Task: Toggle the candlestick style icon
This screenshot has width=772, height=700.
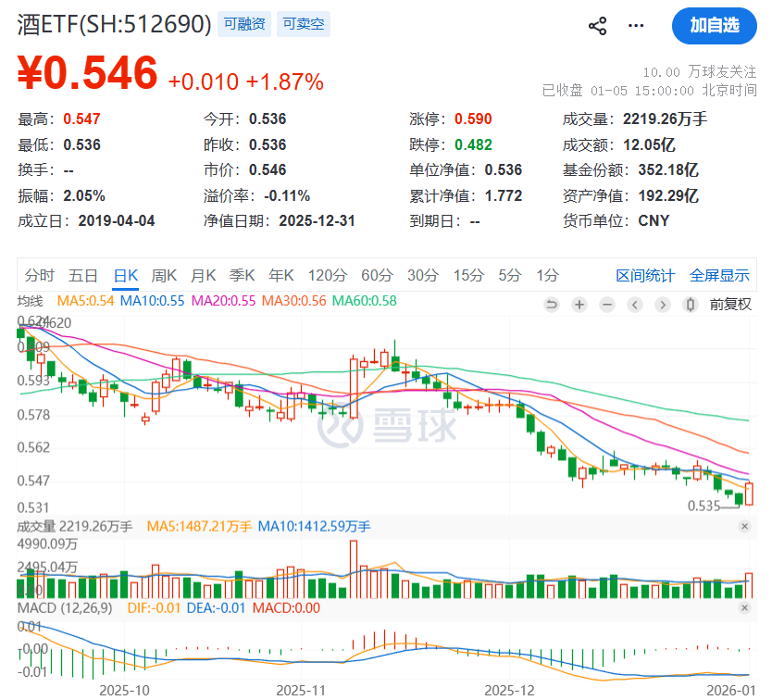Action: pos(690,304)
